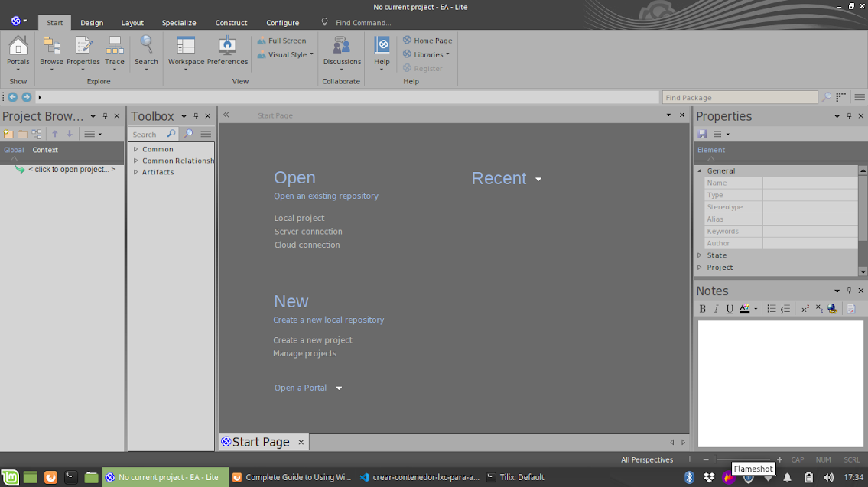Open the Portals ribbon button
868x487 pixels.
tap(18, 49)
